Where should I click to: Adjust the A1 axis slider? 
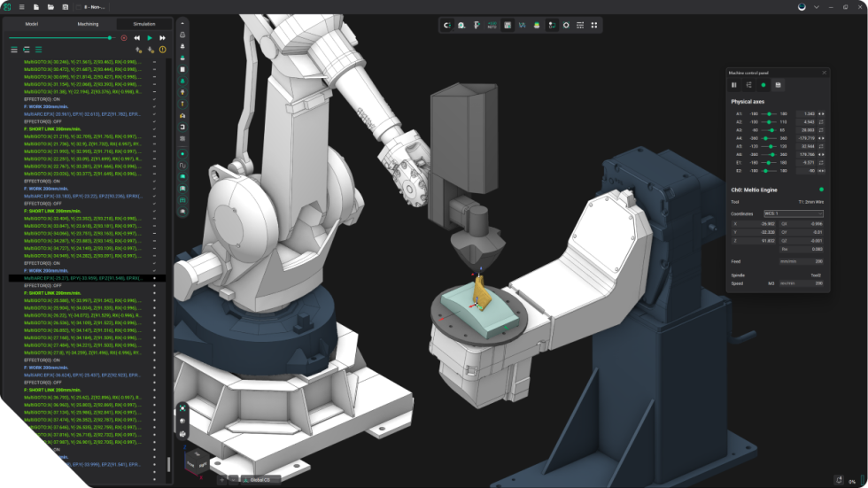(769, 114)
